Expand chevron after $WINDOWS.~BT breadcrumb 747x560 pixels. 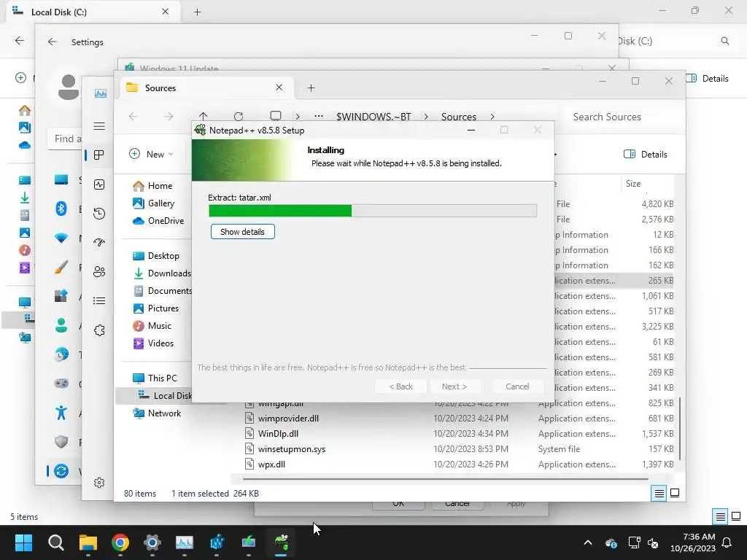point(426,117)
